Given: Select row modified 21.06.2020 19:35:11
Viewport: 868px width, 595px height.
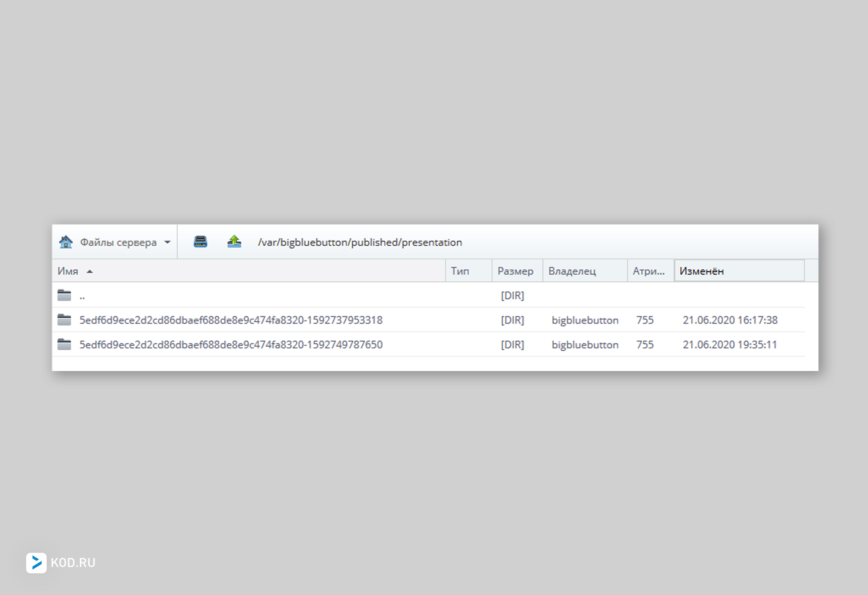Looking at the screenshot, I should pos(730,345).
